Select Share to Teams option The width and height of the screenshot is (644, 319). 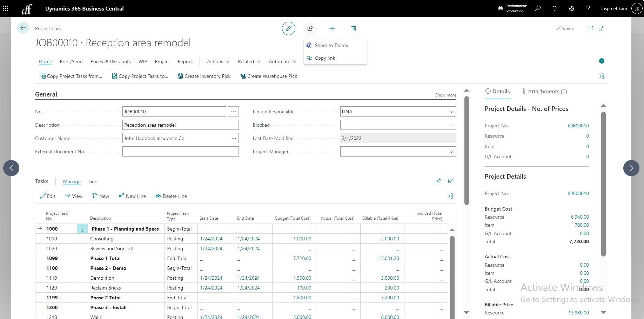[331, 45]
